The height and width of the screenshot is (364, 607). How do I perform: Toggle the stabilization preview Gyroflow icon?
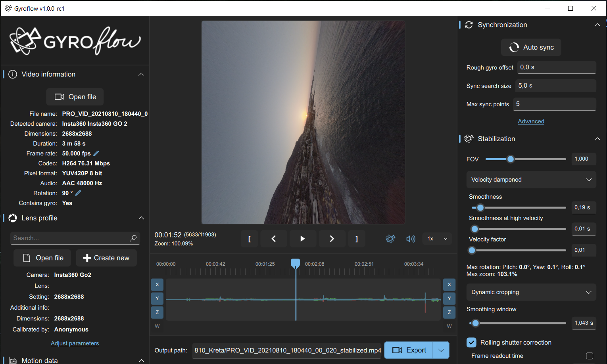[390, 239]
